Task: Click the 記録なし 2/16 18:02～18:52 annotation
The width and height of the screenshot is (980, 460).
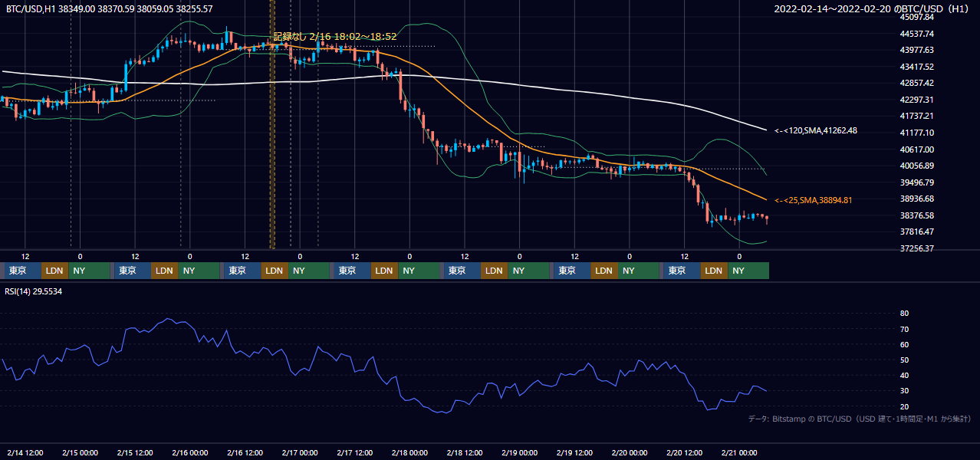Action: 335,36
